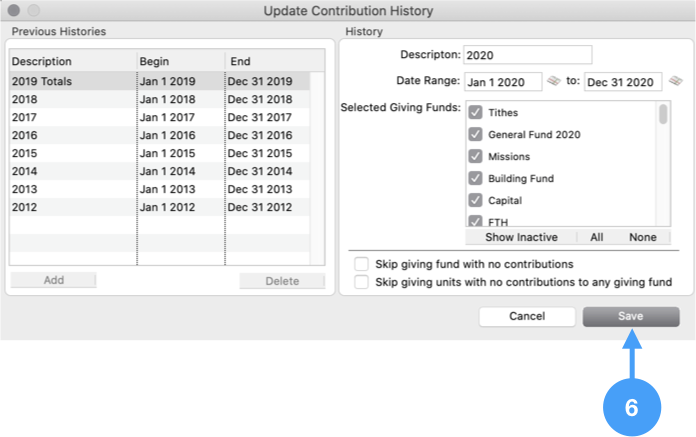Image resolution: width=696 pixels, height=437 pixels.
Task: Toggle the Building Fund checkbox
Action: tap(475, 179)
